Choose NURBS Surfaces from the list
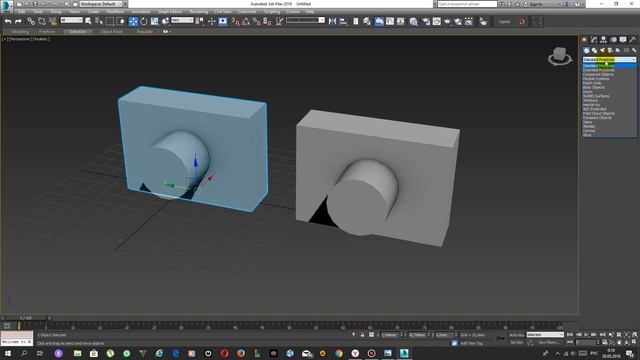The height and width of the screenshot is (360, 640). pos(596,96)
